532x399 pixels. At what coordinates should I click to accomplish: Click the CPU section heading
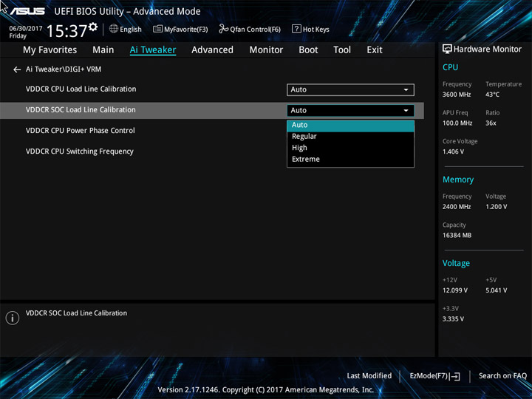pyautogui.click(x=450, y=67)
